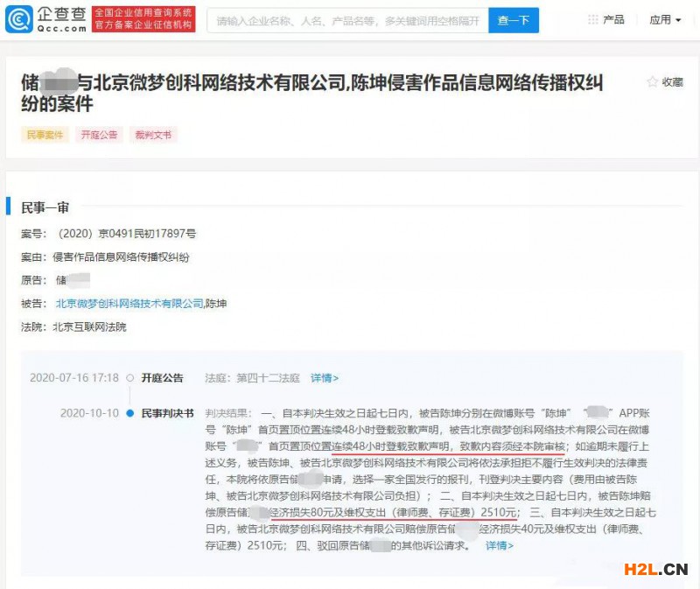
Task: Click the product grid dots icon
Action: click(x=593, y=19)
